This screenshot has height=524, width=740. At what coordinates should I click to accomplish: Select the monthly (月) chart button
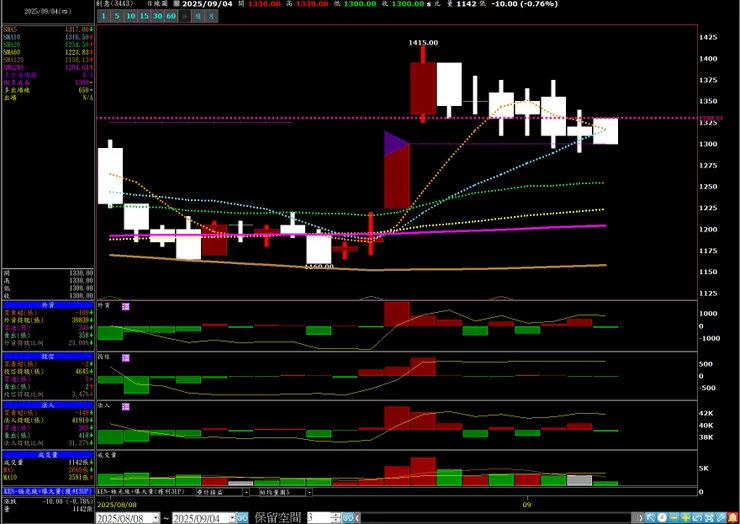pyautogui.click(x=211, y=16)
